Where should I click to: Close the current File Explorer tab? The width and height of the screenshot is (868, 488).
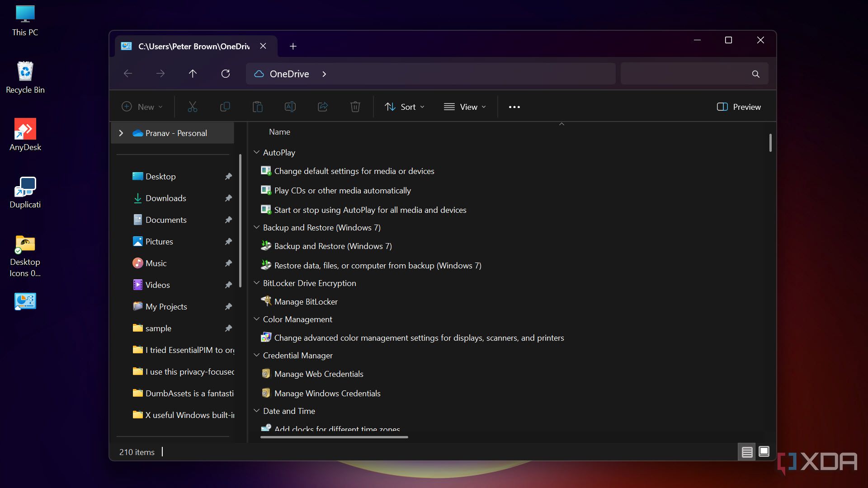[x=263, y=46]
